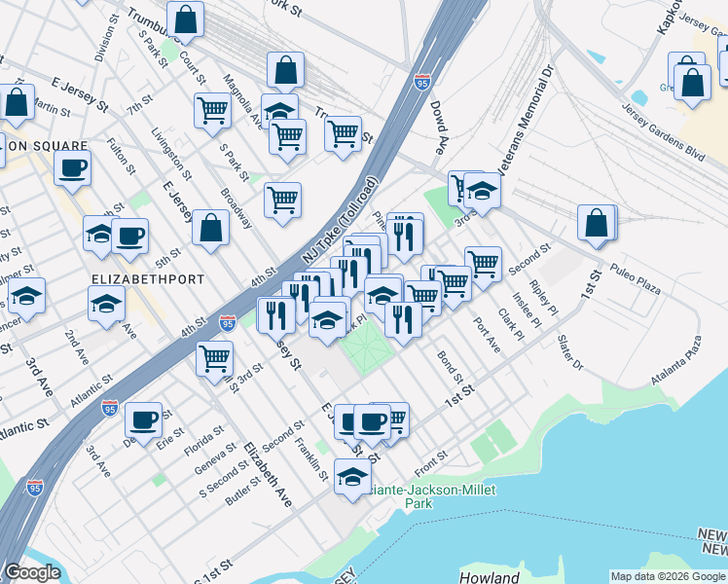Viewport: 728px width, 584px height.
Task: Open the front coffee cup marker near 1st St
Action: [373, 425]
